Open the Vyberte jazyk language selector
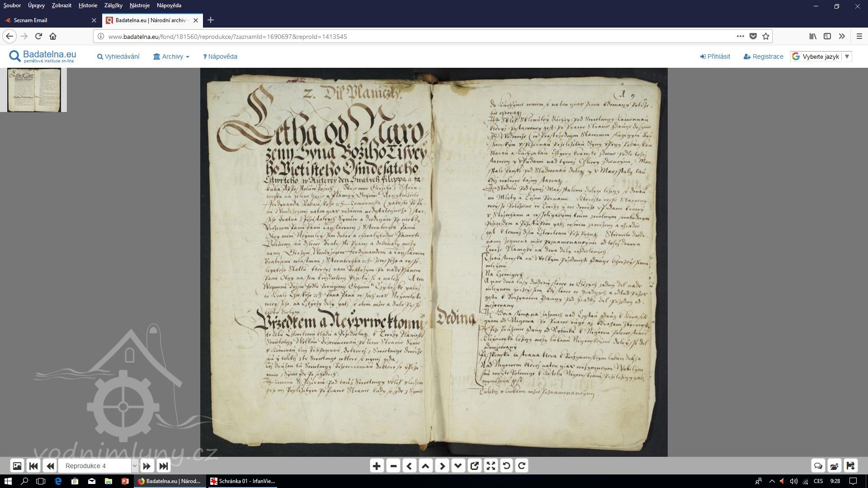The height and width of the screenshot is (488, 868). coord(821,56)
